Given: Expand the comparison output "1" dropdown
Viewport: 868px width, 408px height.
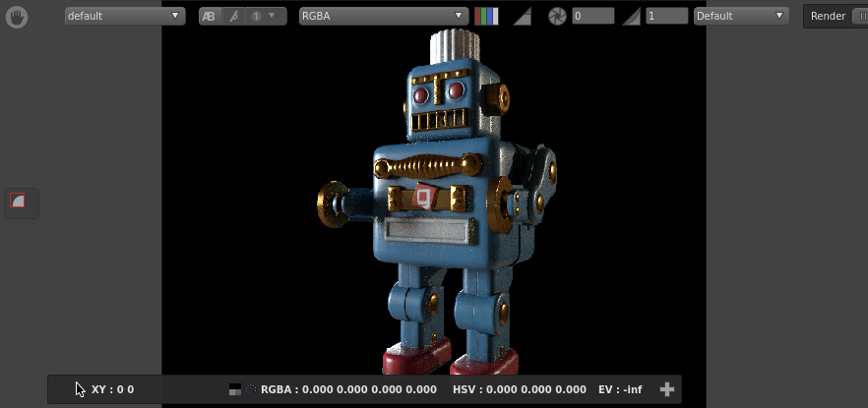Looking at the screenshot, I should coord(266,16).
